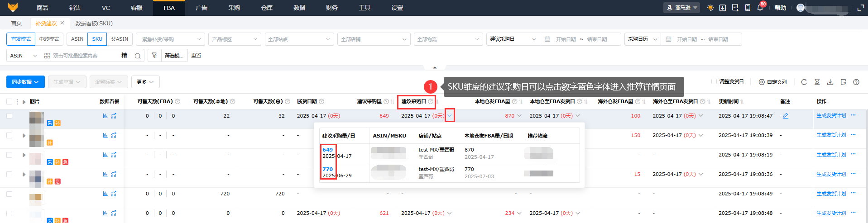868x223 pixels.
Task: Click the document question-mark icon above the table
Action: click(x=843, y=82)
